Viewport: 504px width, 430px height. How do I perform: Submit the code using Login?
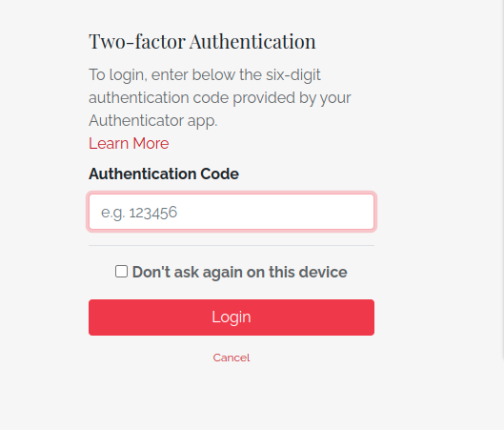click(232, 317)
